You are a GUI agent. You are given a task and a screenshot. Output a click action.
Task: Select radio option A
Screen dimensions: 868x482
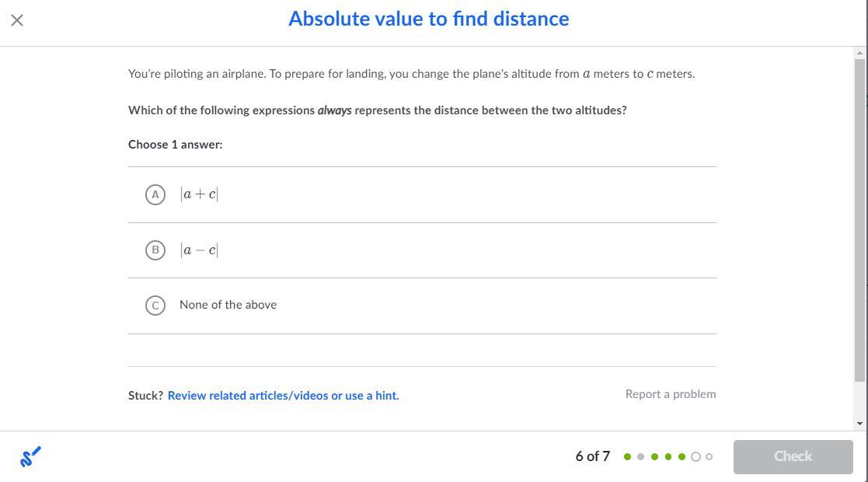coord(155,194)
